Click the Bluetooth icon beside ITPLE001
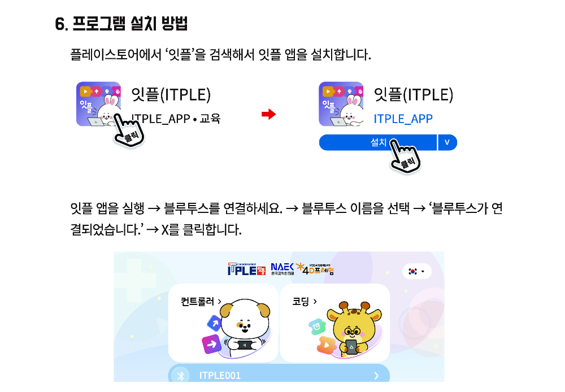565x392 pixels. 181,376
